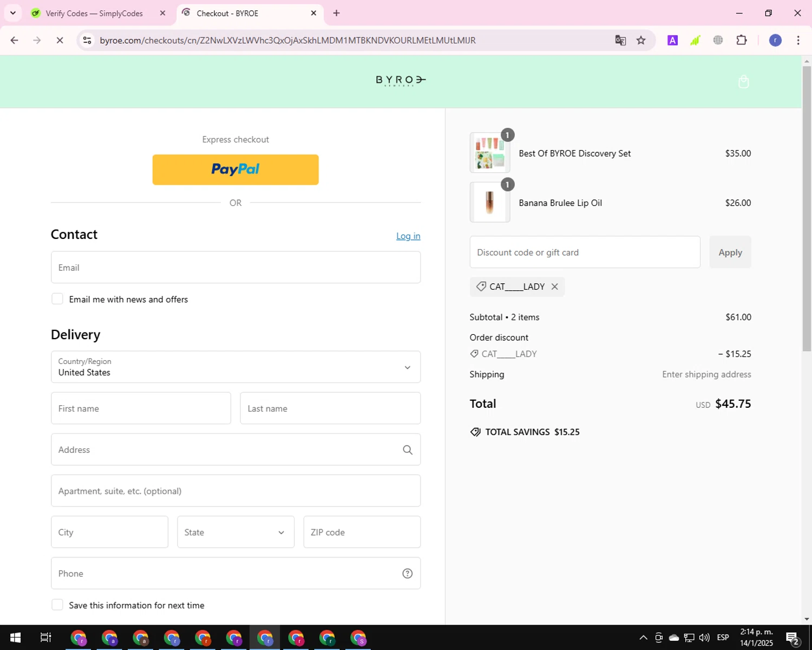This screenshot has width=812, height=650.
Task: Open the clock showing 2:14 p. m.
Action: 756,638
